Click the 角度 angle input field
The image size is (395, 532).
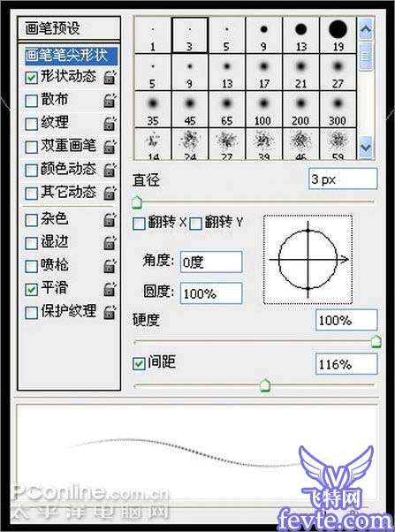click(211, 262)
